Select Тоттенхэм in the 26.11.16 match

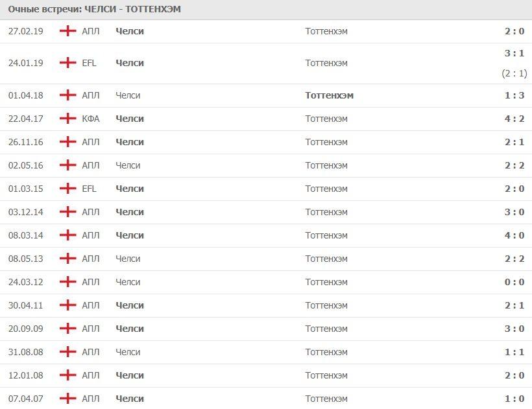[326, 142]
